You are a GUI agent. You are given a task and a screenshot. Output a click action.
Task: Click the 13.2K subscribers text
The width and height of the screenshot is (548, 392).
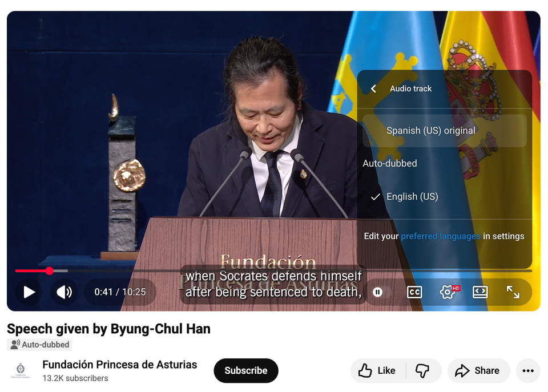coord(75,378)
